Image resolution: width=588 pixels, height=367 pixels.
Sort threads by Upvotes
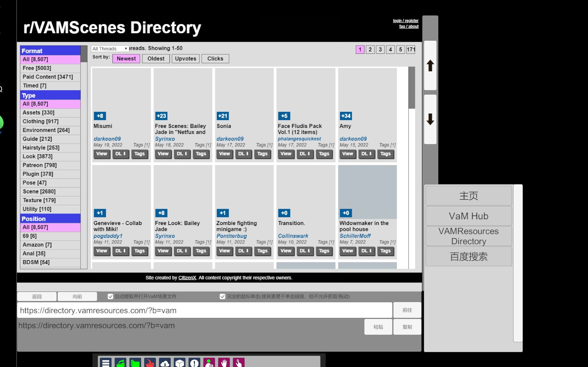click(x=186, y=59)
